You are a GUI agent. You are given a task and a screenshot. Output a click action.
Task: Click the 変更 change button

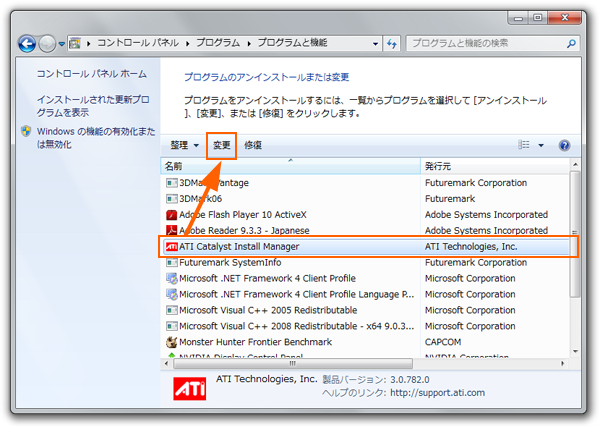(x=222, y=145)
